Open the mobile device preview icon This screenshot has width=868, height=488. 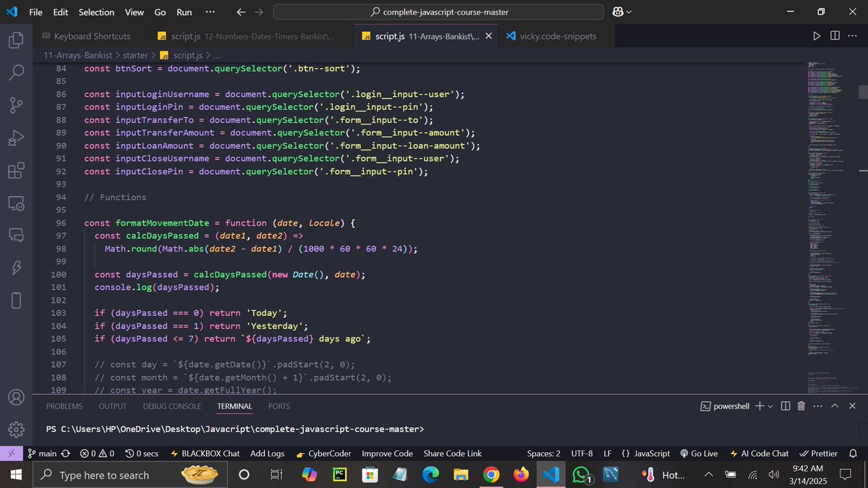tap(16, 300)
